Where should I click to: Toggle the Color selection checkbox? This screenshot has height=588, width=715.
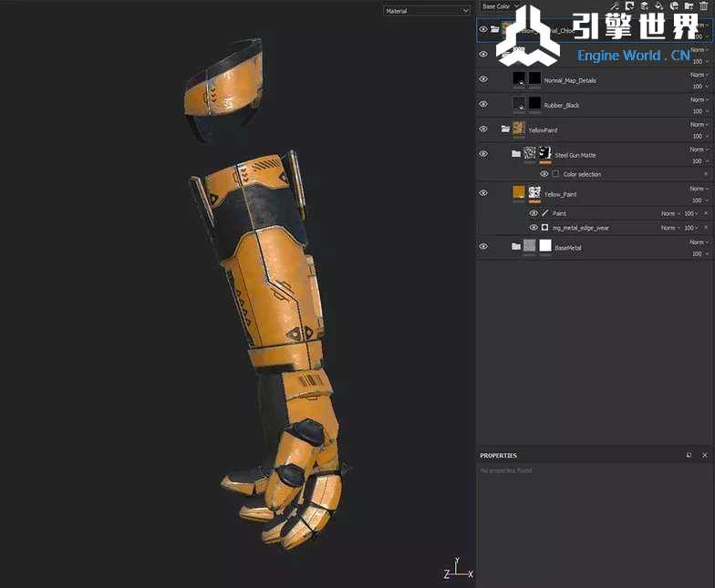pyautogui.click(x=555, y=174)
